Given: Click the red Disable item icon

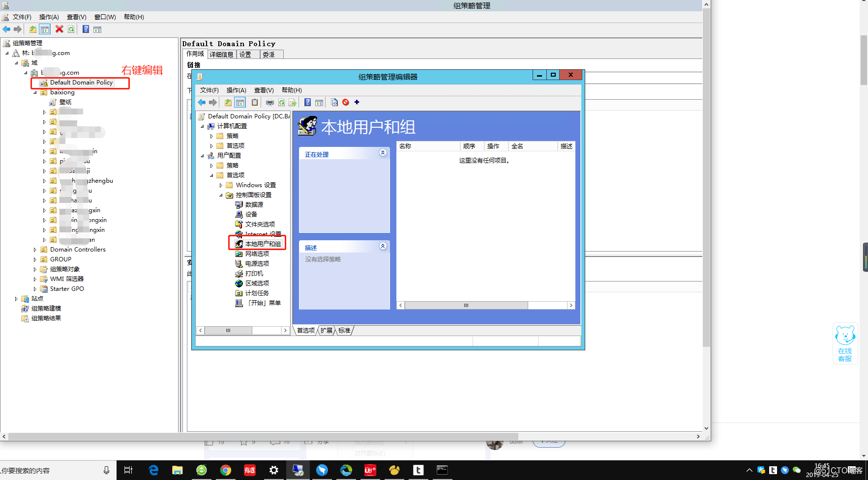Looking at the screenshot, I should click(346, 102).
